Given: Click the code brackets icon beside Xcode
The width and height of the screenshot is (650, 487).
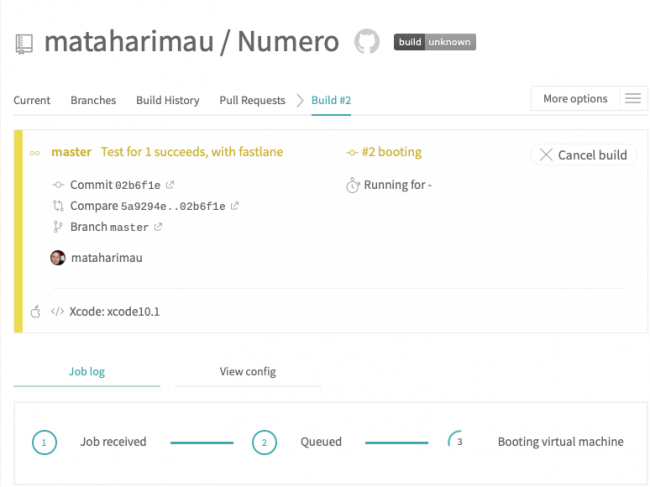Looking at the screenshot, I should point(57,311).
